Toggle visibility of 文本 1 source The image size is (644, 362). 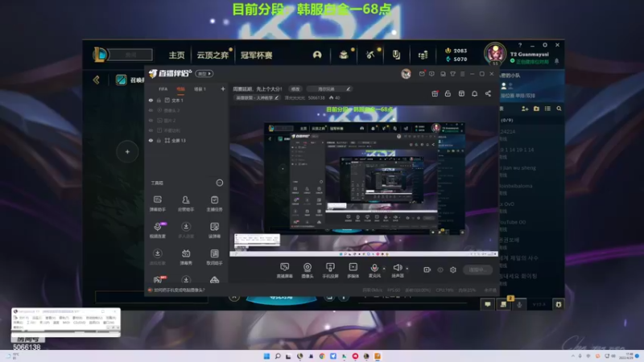(x=151, y=100)
